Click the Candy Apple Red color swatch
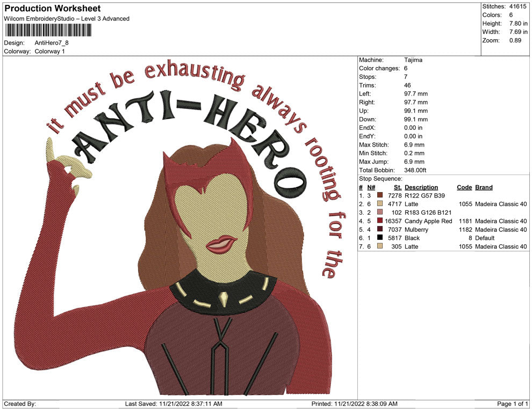This screenshot has height=409, width=532. point(380,221)
